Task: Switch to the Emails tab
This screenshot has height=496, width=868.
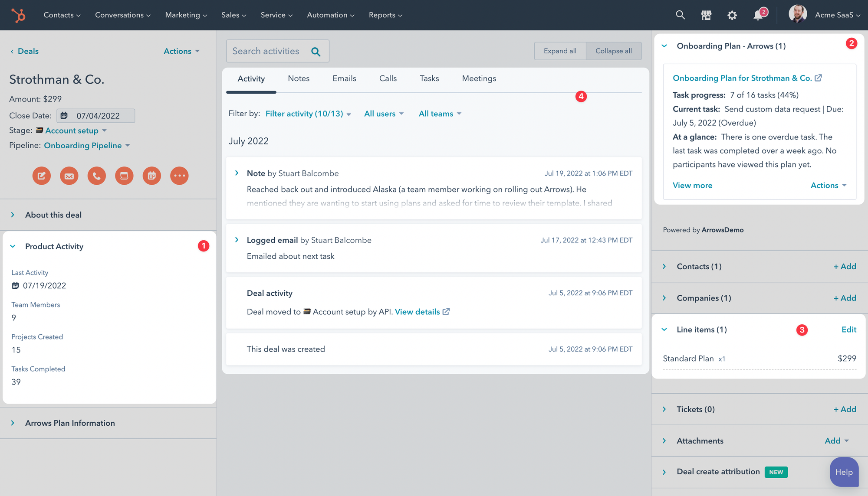Action: 344,78
